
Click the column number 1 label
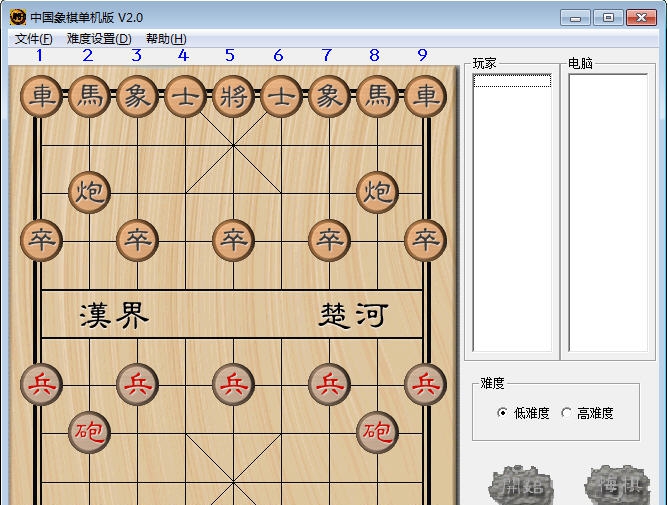click(x=39, y=55)
